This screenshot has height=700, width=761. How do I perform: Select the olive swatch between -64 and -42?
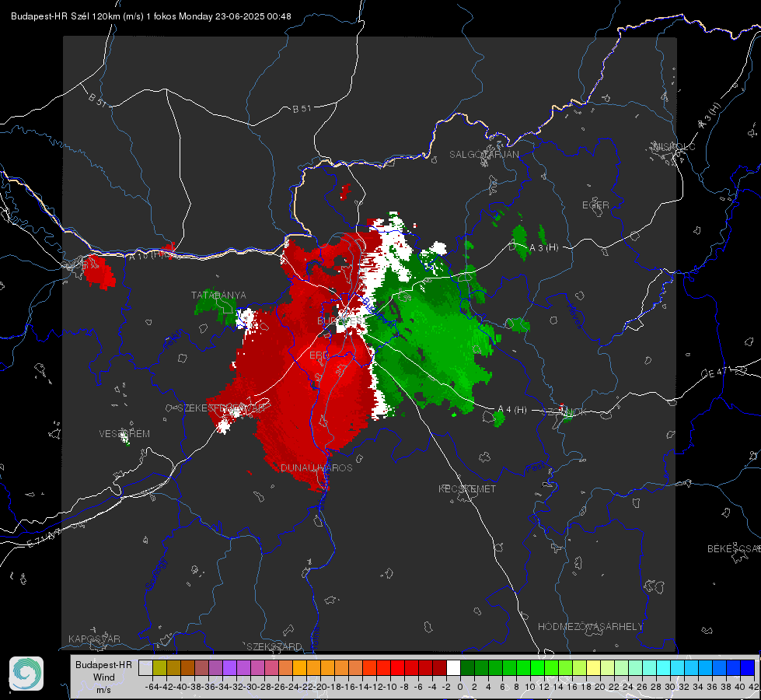159,667
